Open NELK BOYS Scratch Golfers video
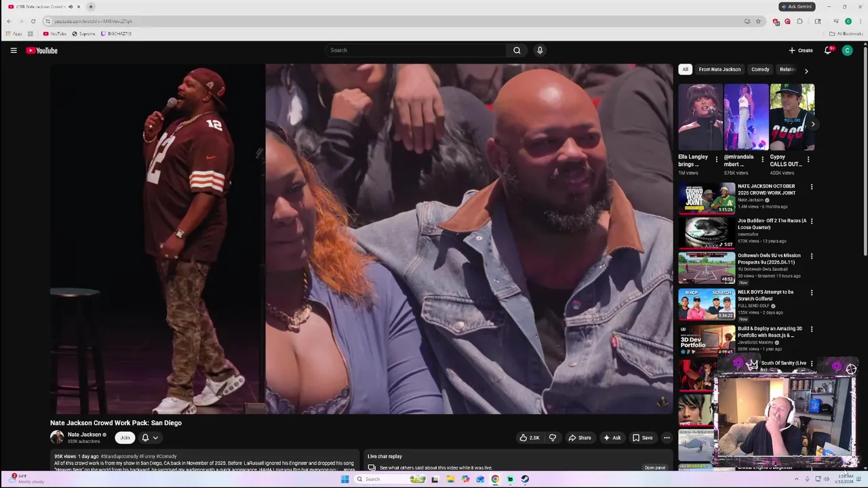 tap(707, 304)
